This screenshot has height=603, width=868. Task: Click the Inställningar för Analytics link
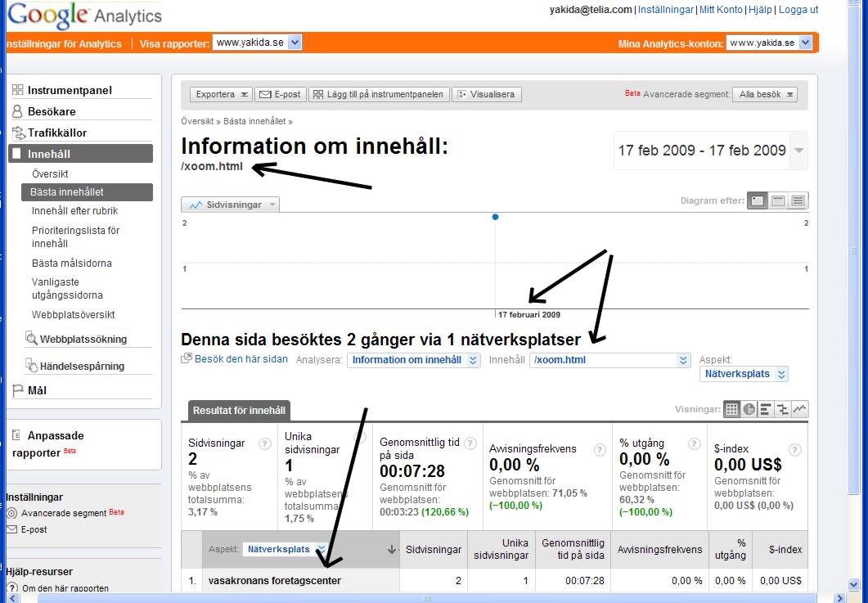coord(63,43)
